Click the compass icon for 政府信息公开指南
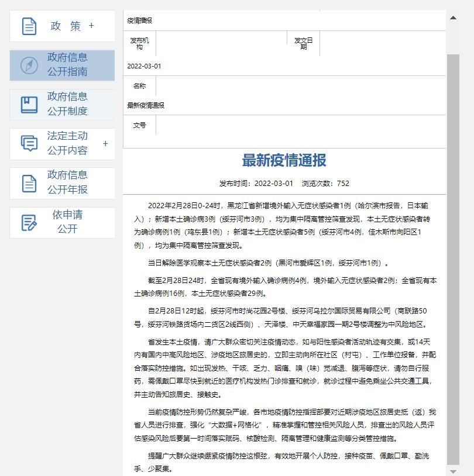This screenshot has height=476, width=474. click(x=29, y=65)
